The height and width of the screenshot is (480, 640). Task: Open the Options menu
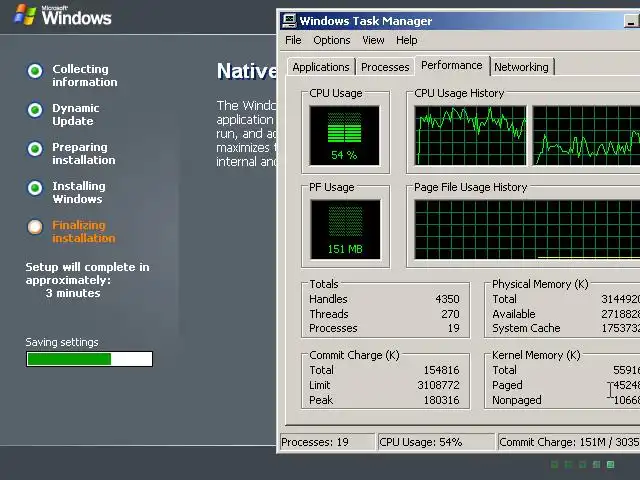(x=331, y=40)
